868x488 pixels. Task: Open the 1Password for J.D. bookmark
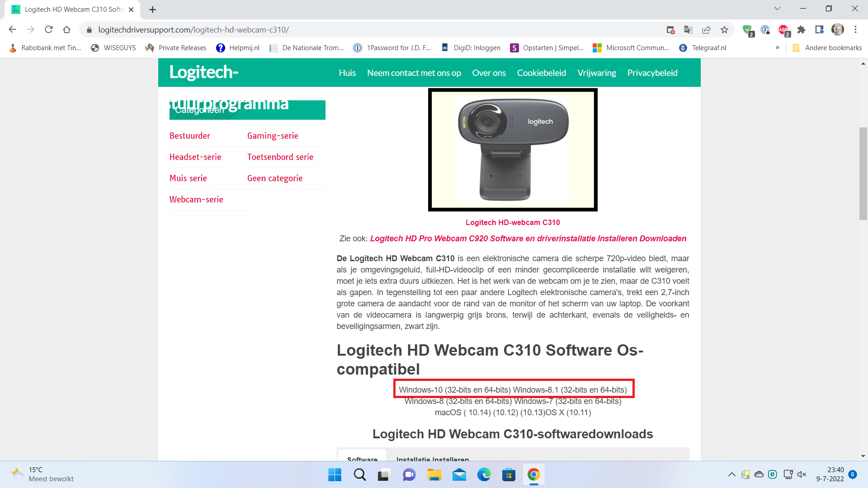click(392, 48)
